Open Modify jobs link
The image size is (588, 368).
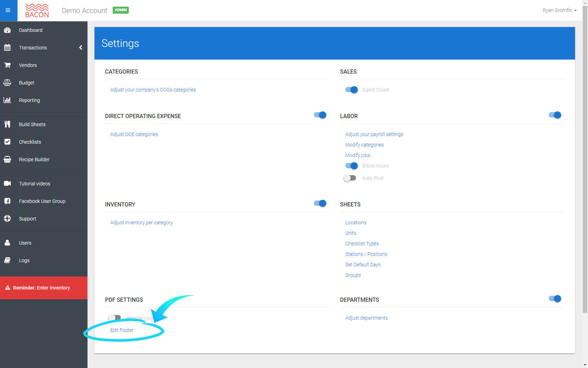click(x=358, y=155)
